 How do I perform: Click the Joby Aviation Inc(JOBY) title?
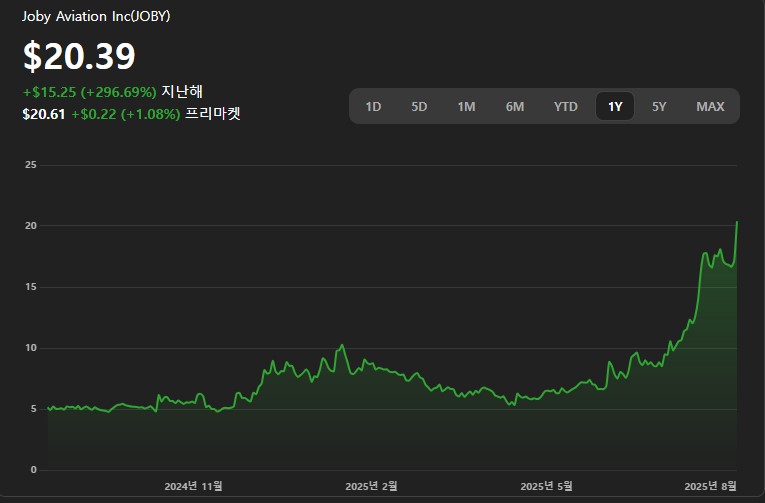click(96, 16)
